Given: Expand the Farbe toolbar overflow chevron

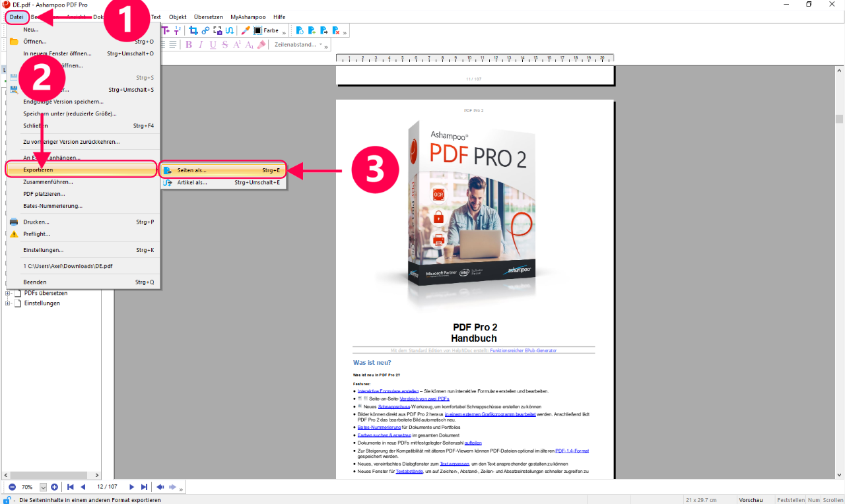Looking at the screenshot, I should click(x=284, y=33).
